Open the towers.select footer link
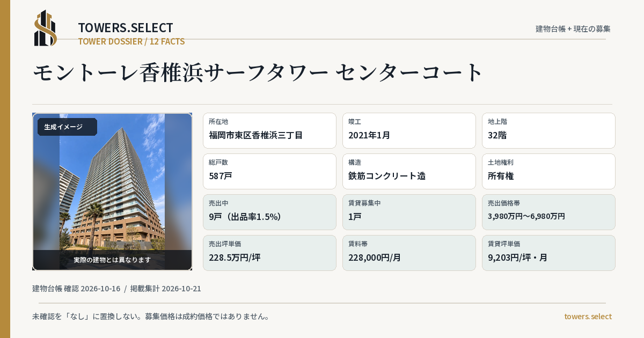644x338 pixels. 588,317
